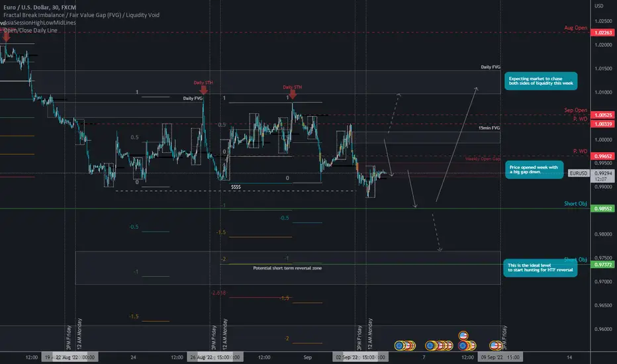
Task: Click the '$$$$' liquidity label
Action: 236,187
